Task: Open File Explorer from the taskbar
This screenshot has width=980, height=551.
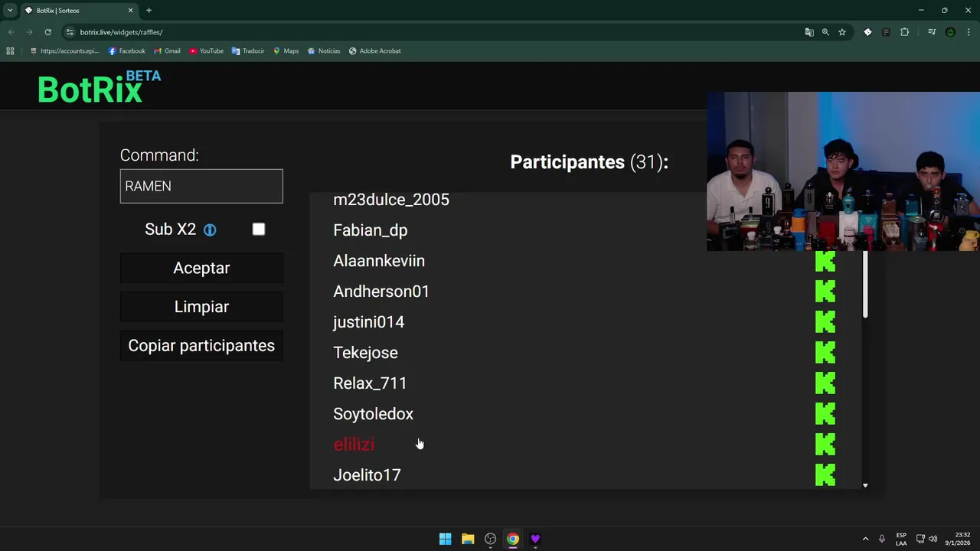Action: (468, 539)
